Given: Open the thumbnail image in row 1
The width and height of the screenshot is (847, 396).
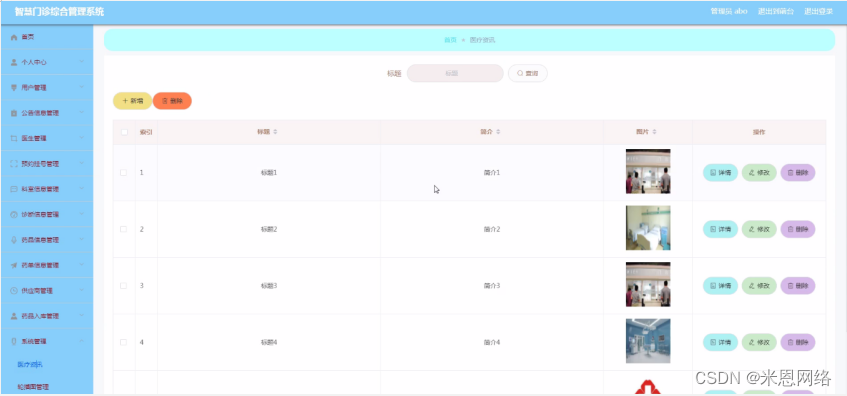Looking at the screenshot, I should click(x=648, y=172).
